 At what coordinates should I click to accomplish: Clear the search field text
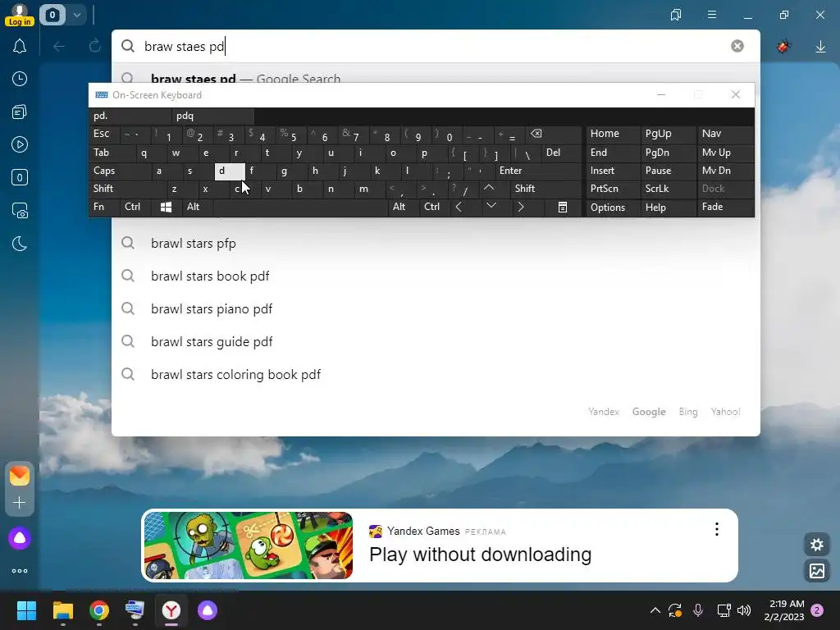pyautogui.click(x=737, y=46)
